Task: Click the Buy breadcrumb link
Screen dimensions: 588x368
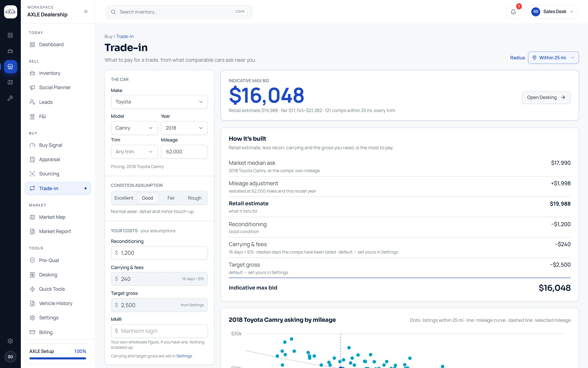Action: (x=108, y=36)
